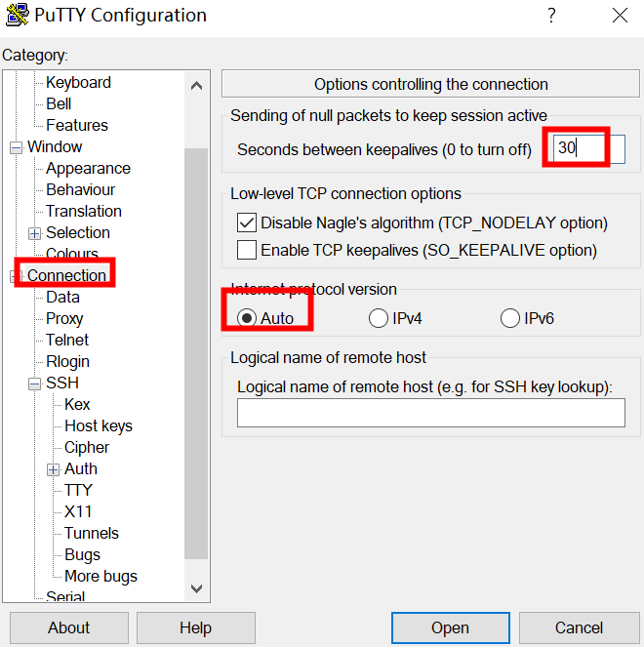This screenshot has width=644, height=647.
Task: Select the IPv6 radio button
Action: [x=510, y=318]
